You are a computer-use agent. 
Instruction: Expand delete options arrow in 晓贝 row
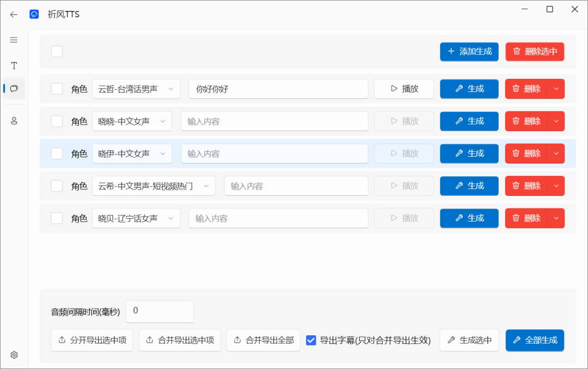click(556, 218)
